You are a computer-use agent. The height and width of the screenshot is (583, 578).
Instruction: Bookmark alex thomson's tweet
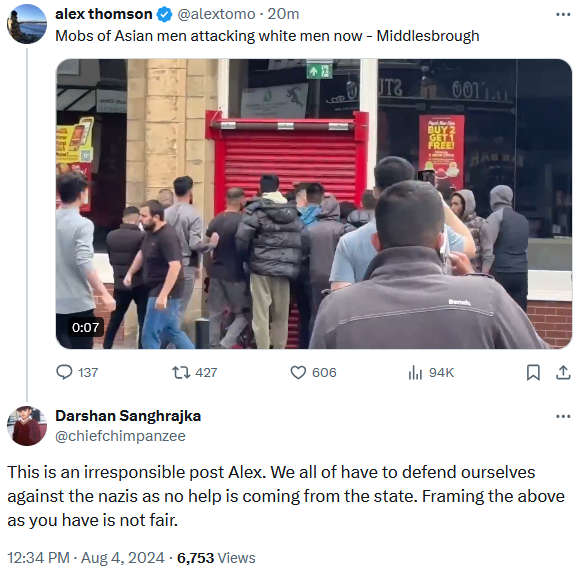tap(533, 372)
